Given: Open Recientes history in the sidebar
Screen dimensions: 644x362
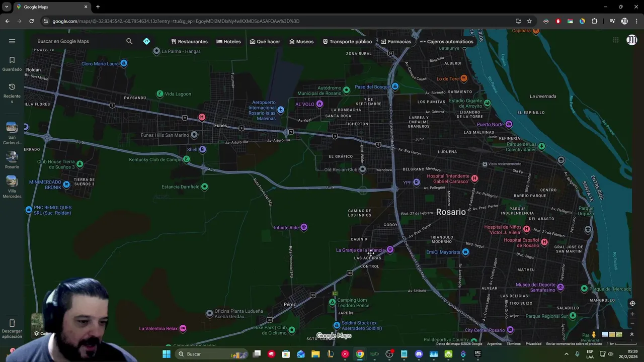Looking at the screenshot, I should 12,93.
